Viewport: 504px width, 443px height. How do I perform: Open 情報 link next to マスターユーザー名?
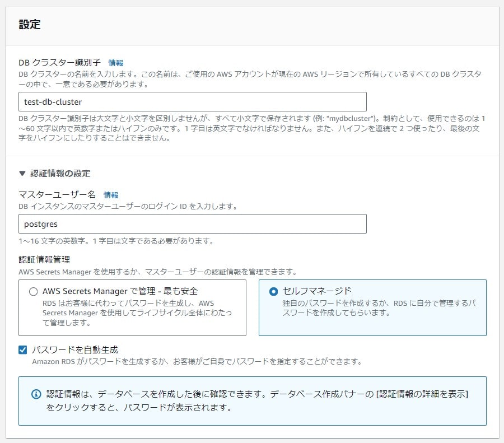(x=111, y=195)
